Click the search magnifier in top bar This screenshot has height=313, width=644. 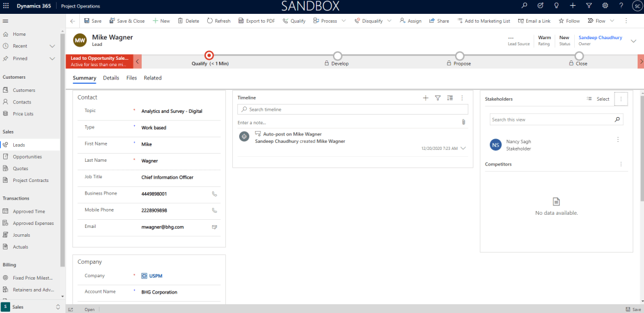(x=524, y=6)
